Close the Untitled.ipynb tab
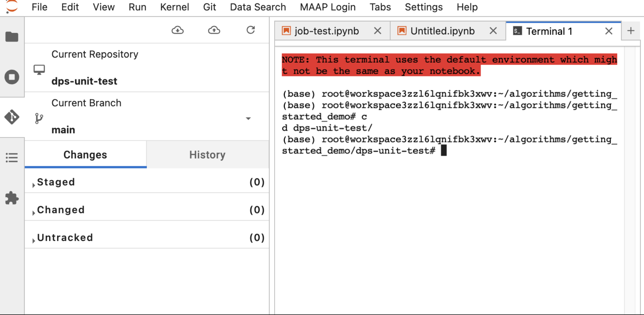644x315 pixels. click(x=493, y=31)
